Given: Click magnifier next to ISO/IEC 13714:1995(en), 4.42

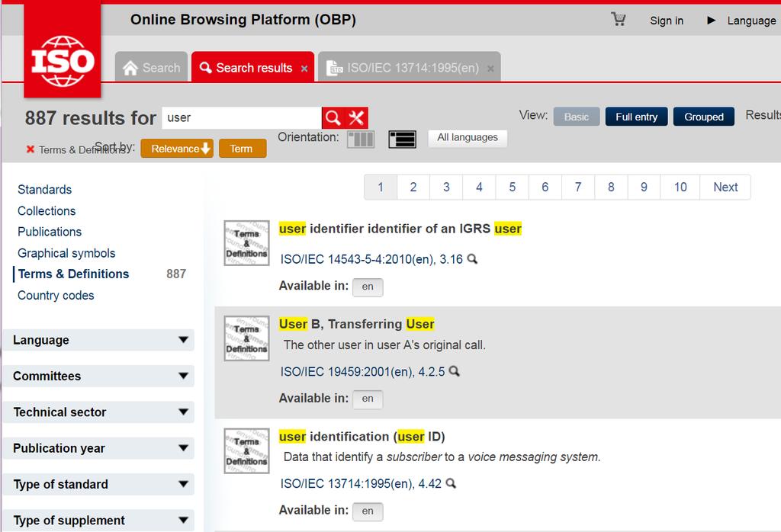Looking at the screenshot, I should point(451,483).
